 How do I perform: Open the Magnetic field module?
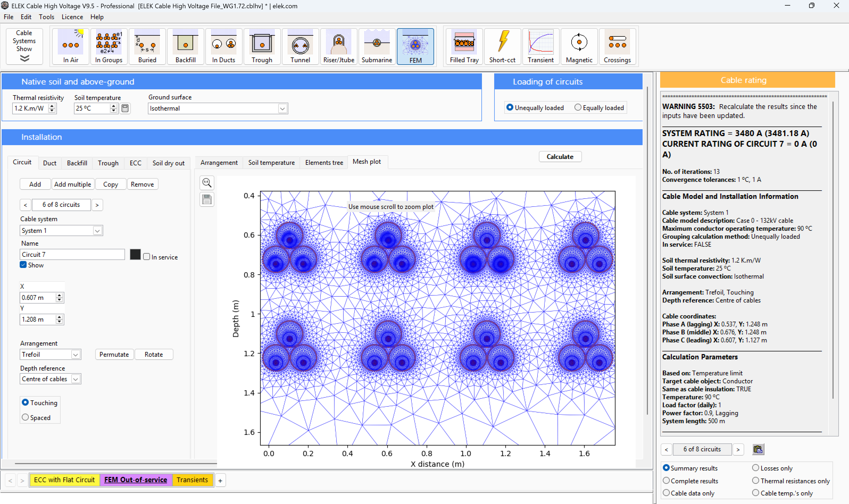coord(579,46)
